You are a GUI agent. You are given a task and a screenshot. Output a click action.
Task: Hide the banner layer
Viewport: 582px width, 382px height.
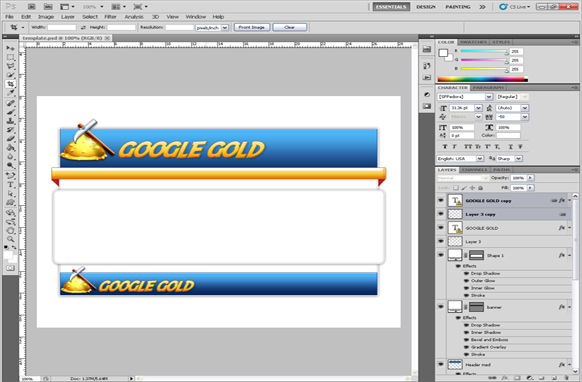coord(441,307)
